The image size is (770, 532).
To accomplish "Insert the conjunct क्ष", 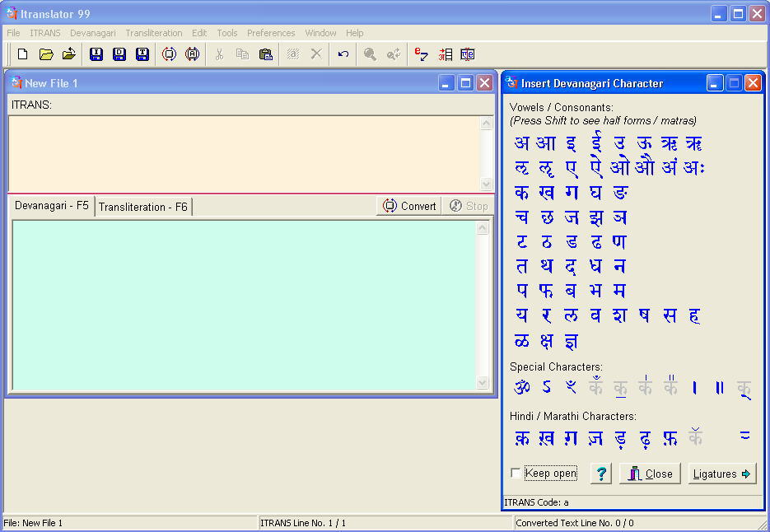I will [x=547, y=340].
